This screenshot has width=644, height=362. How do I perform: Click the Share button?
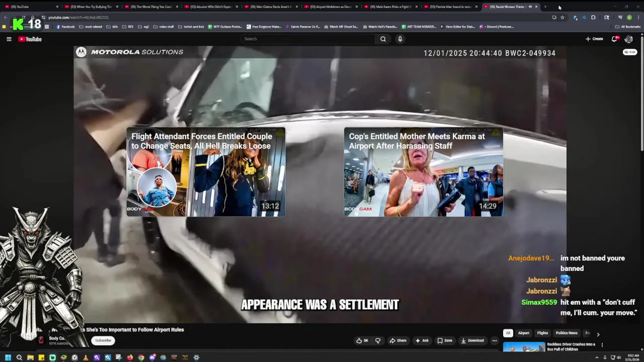pos(398,340)
